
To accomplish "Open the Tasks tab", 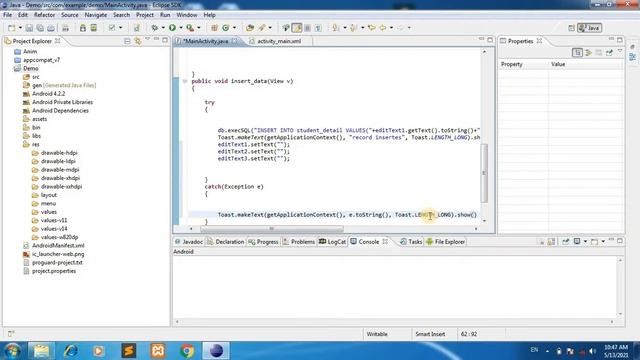I will [411, 242].
